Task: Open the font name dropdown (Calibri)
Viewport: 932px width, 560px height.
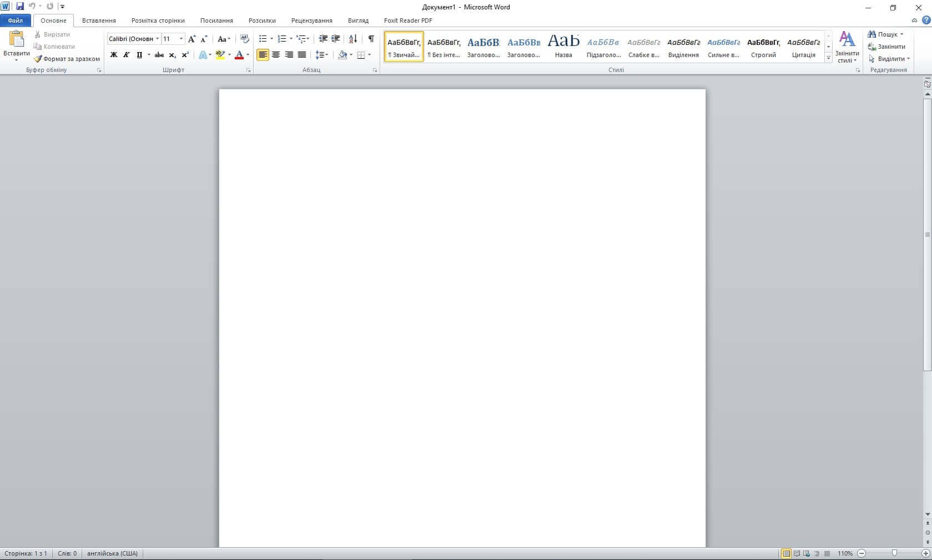Action: [x=158, y=39]
